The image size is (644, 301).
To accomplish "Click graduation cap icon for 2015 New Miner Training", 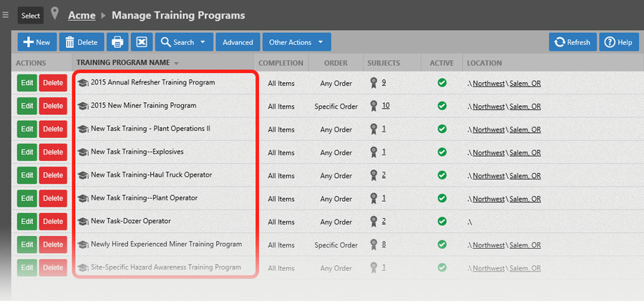I will click(x=82, y=106).
